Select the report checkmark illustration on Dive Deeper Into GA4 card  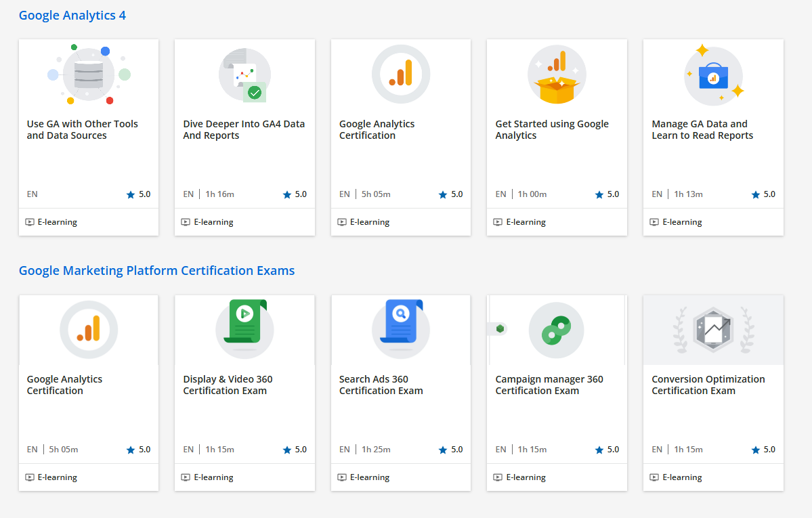pyautogui.click(x=244, y=74)
